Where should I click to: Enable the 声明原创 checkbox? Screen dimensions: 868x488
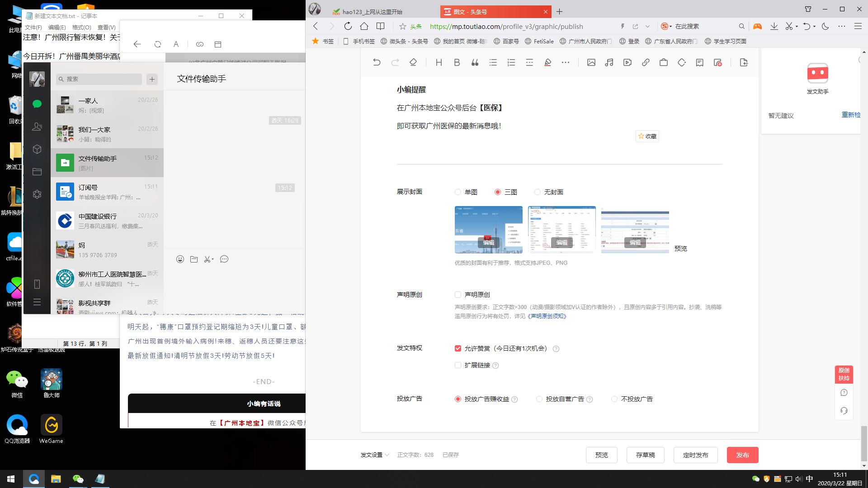[x=458, y=294]
